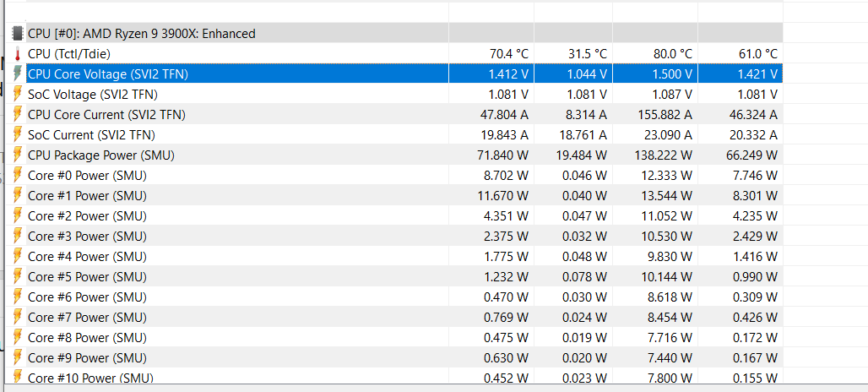
Task: Click the lightning icon beside Core #9 Power
Action: pos(18,357)
